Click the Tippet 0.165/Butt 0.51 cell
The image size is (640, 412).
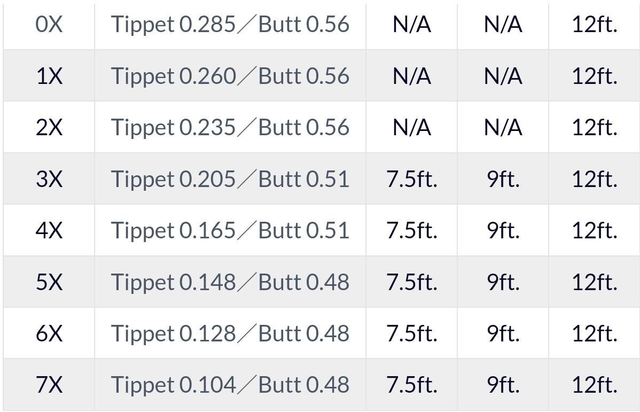(x=230, y=230)
